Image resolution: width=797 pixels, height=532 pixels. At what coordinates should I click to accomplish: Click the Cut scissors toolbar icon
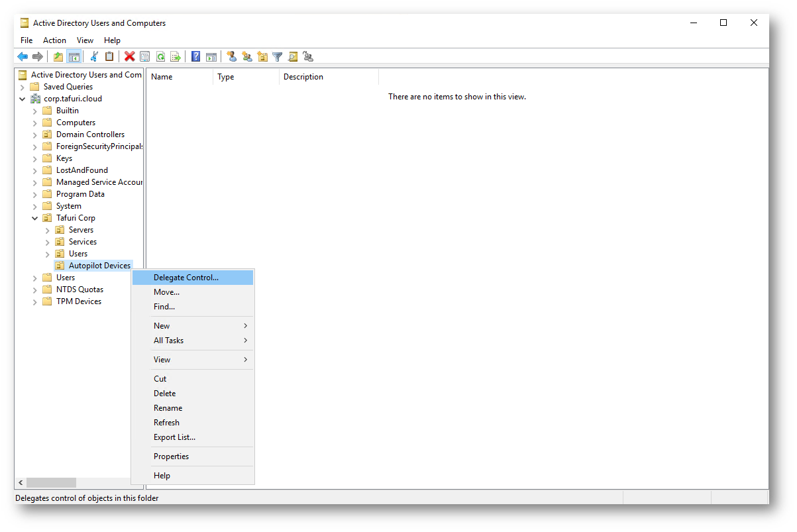pyautogui.click(x=94, y=57)
